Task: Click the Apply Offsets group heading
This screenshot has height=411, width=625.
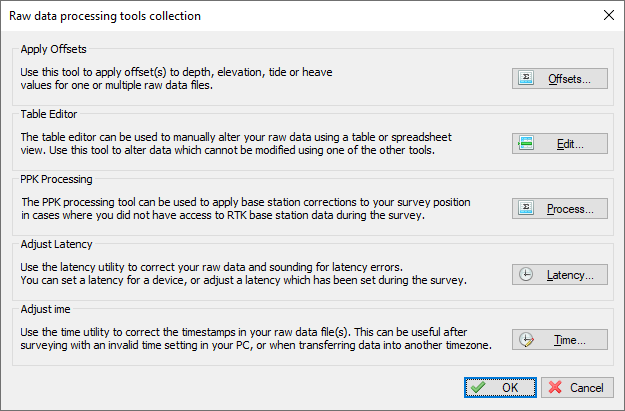Action: (53, 49)
